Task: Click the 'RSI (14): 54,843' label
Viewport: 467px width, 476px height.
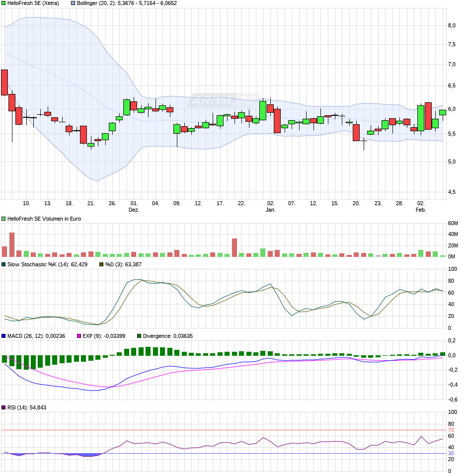Action: tap(27, 407)
